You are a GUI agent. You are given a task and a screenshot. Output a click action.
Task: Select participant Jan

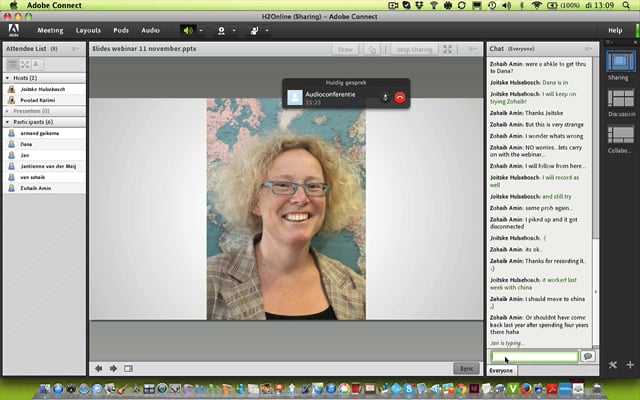click(44, 155)
